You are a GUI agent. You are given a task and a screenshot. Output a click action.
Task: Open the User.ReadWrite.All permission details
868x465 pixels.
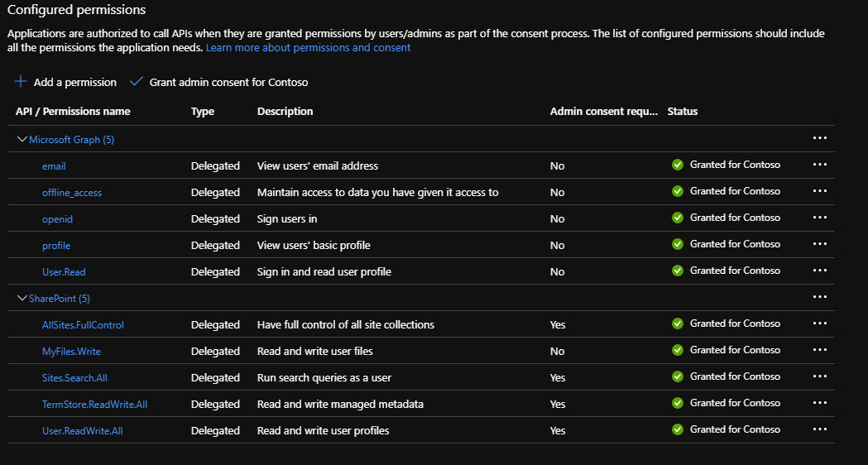click(82, 431)
